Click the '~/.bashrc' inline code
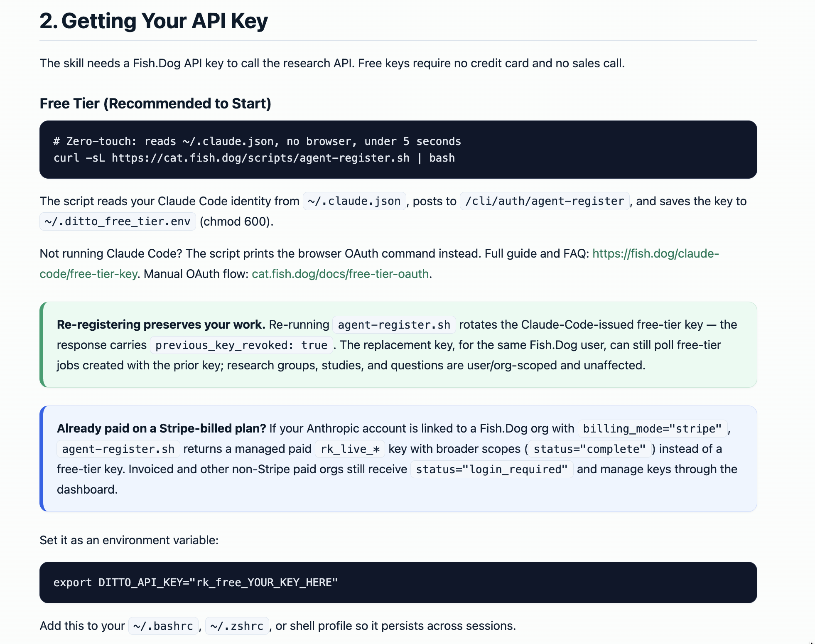 click(x=163, y=626)
